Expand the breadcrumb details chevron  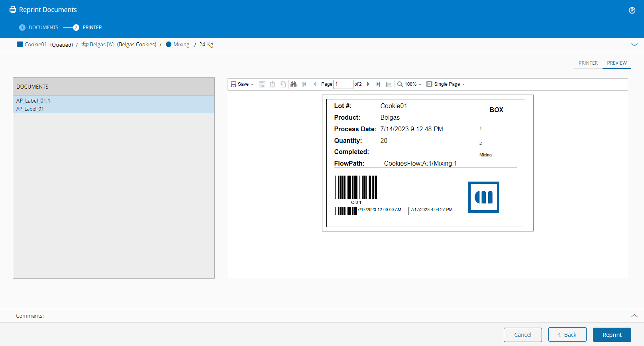tap(634, 45)
